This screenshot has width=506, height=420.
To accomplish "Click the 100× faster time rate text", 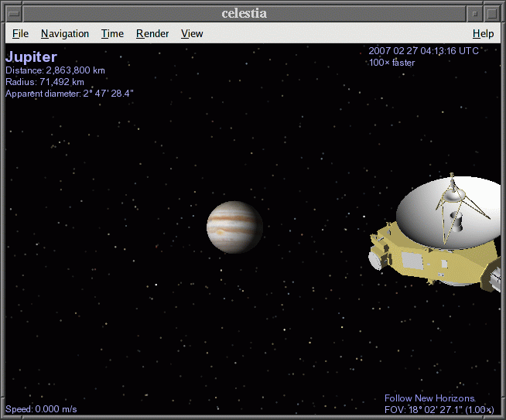I will pos(391,63).
